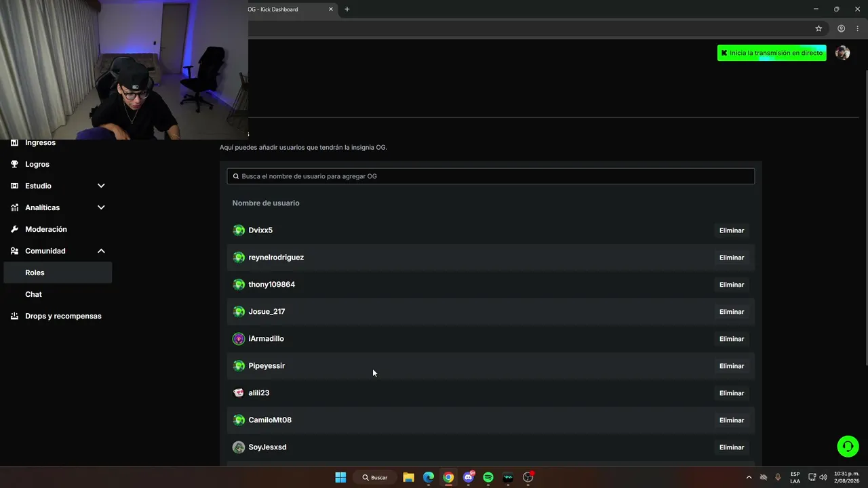This screenshot has height=488, width=868.
Task: Remove iArmadillo with Eliminar
Action: point(732,339)
